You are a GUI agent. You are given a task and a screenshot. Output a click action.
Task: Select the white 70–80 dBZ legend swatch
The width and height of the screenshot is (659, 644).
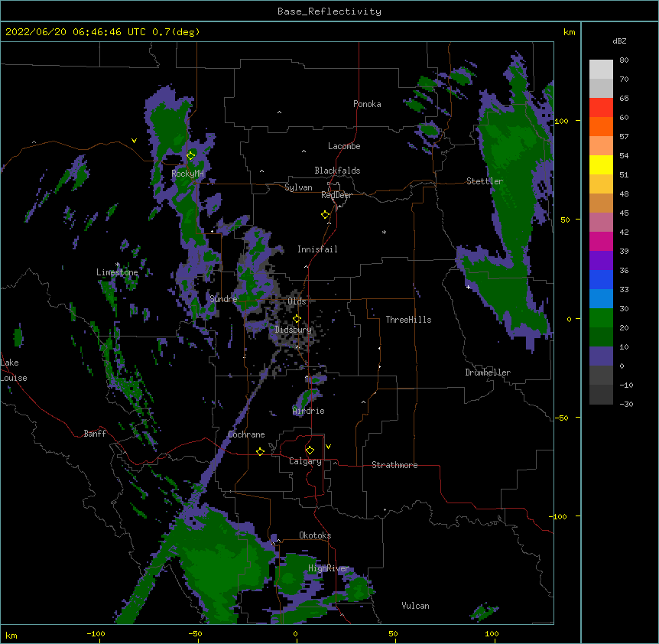[x=601, y=70]
